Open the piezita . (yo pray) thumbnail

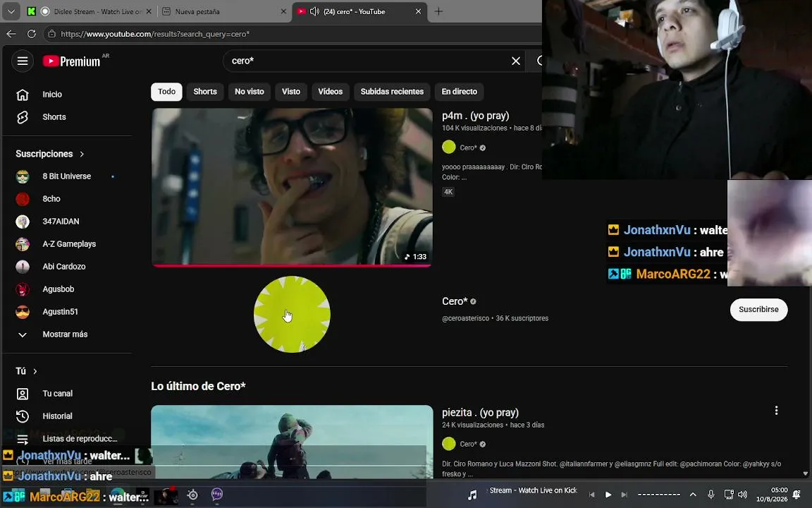292,442
